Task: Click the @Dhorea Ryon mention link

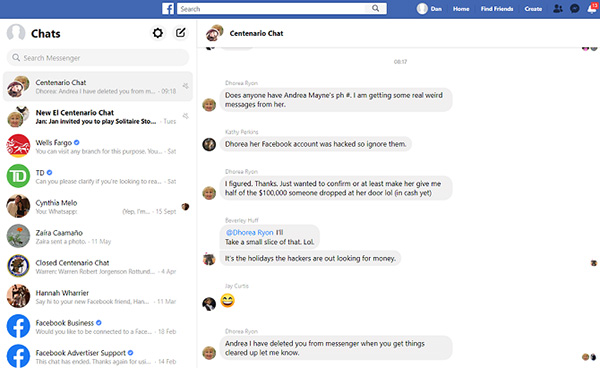Action: pos(249,233)
